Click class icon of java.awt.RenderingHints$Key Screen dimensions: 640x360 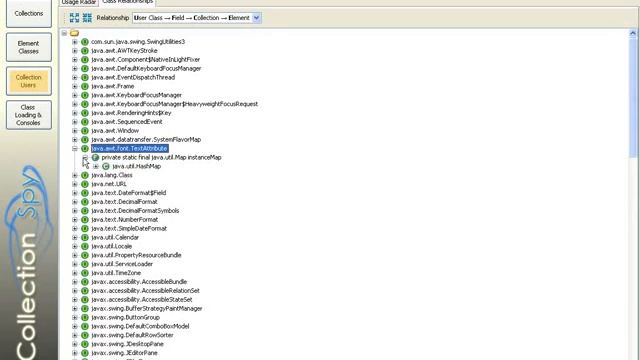point(85,113)
